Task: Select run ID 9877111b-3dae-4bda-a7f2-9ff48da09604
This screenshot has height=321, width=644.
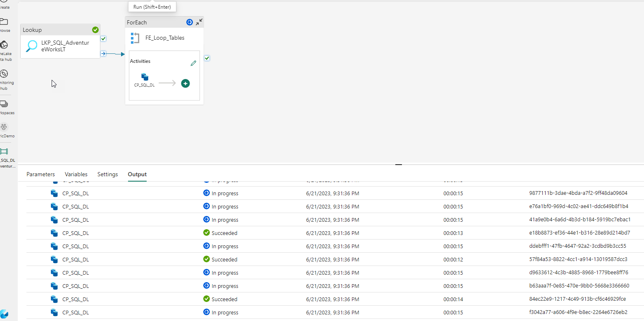Action: pos(578,193)
